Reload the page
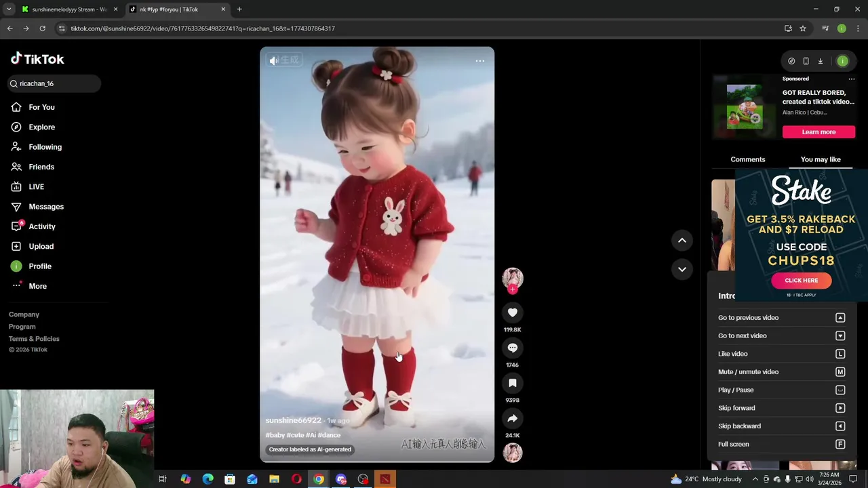The height and width of the screenshot is (488, 868). coord(42,28)
